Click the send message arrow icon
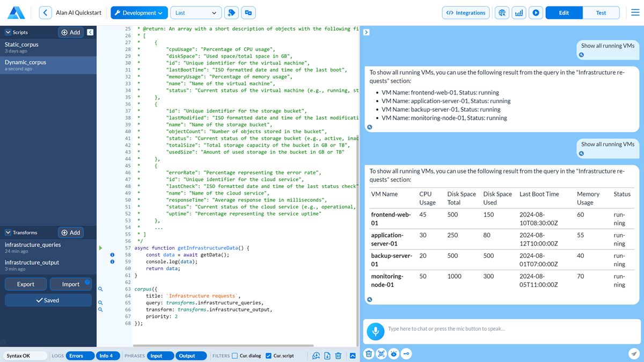Image resolution: width=644 pixels, height=362 pixels. coord(634,353)
